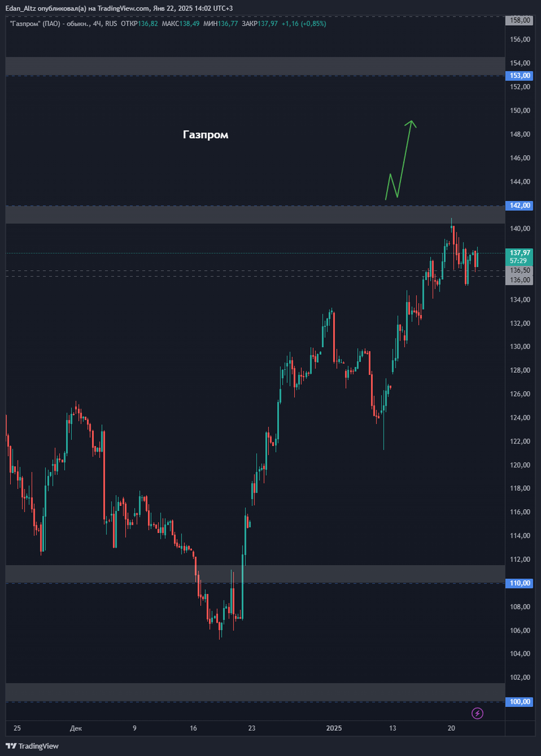The image size is (541, 756).
Task: Select the 142,00 price level label
Action: point(520,205)
